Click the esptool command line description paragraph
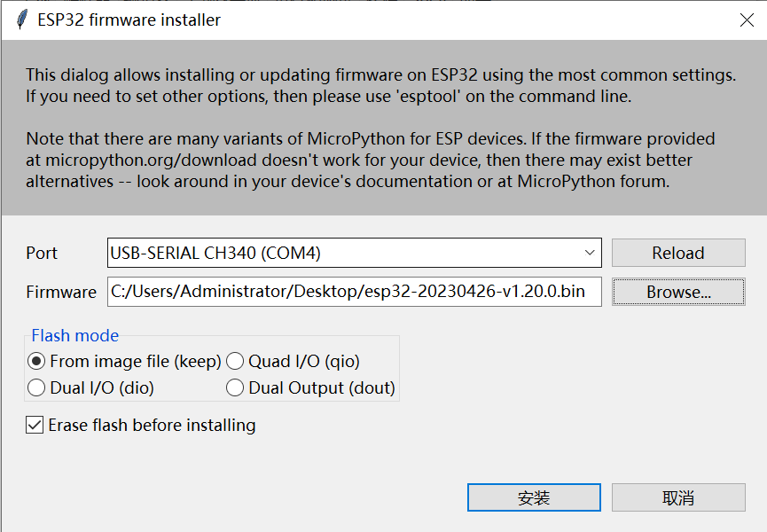The image size is (767, 532). coord(380,86)
